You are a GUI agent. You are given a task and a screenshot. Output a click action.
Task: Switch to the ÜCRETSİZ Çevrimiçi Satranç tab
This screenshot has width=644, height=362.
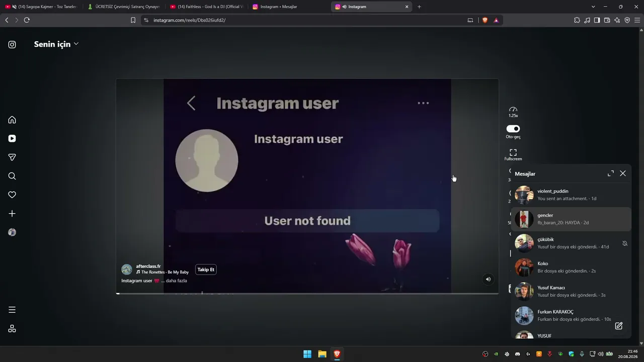(124, 7)
